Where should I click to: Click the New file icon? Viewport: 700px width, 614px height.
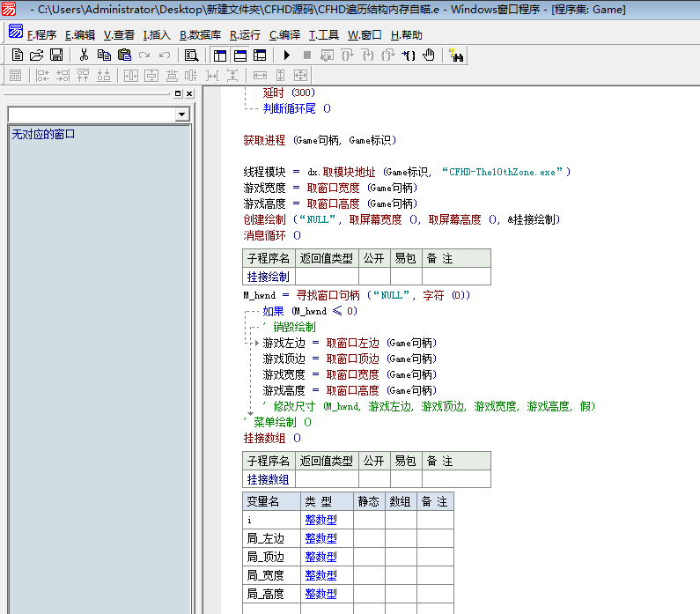click(17, 55)
